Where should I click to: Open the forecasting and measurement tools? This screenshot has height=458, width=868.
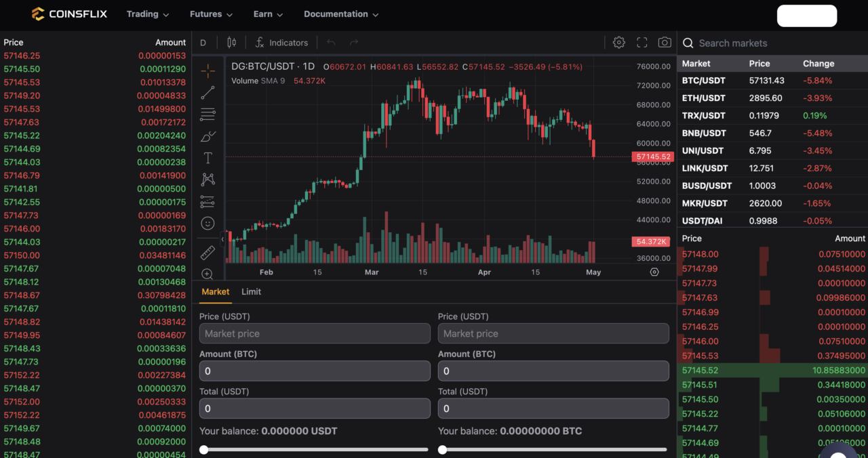coord(208,202)
